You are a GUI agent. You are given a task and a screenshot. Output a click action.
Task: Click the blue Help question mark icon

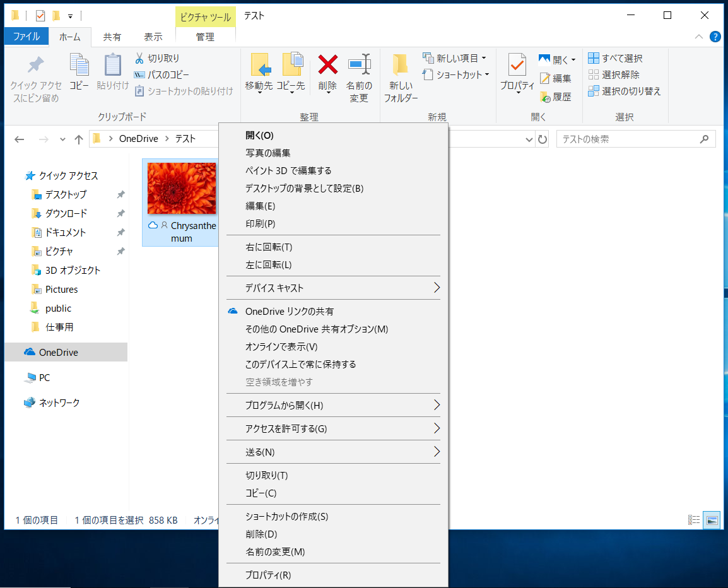click(x=715, y=37)
